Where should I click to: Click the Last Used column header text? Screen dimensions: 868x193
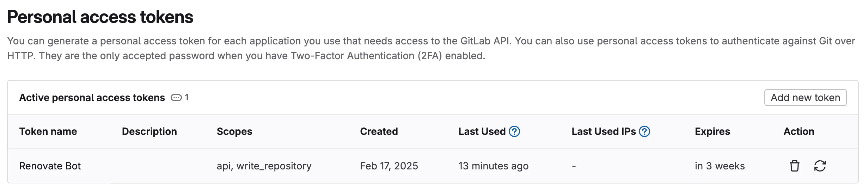(x=482, y=131)
